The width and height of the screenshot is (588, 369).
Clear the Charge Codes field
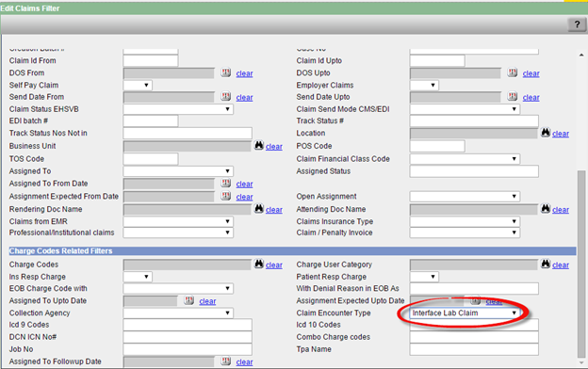tap(274, 265)
